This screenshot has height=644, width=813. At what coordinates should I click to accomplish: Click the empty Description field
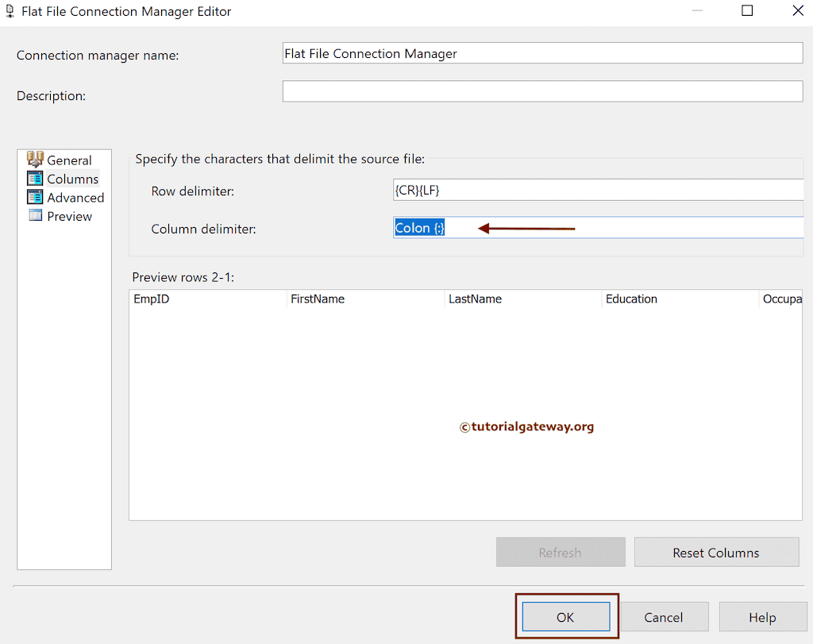pyautogui.click(x=542, y=91)
